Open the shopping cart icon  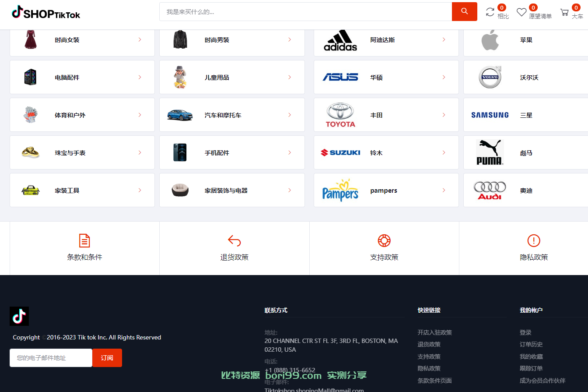(564, 12)
